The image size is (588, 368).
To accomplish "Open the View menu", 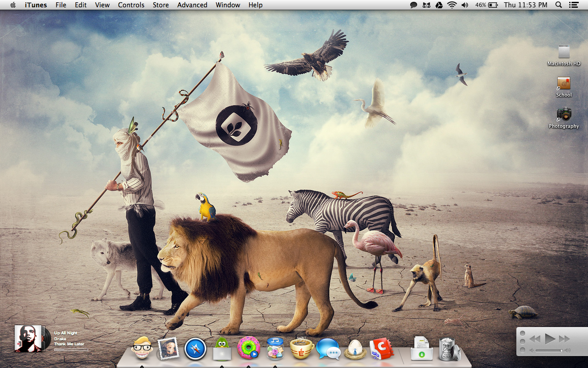I will click(102, 5).
